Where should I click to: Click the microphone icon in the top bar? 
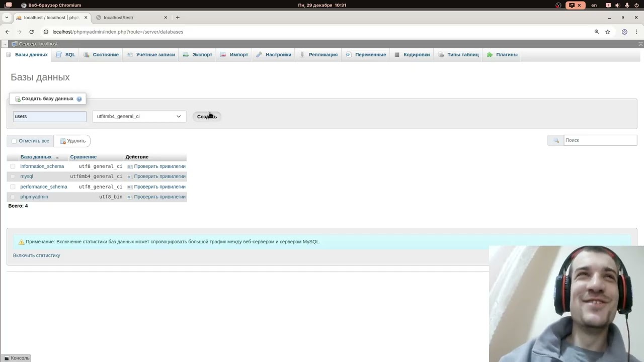[x=627, y=5]
